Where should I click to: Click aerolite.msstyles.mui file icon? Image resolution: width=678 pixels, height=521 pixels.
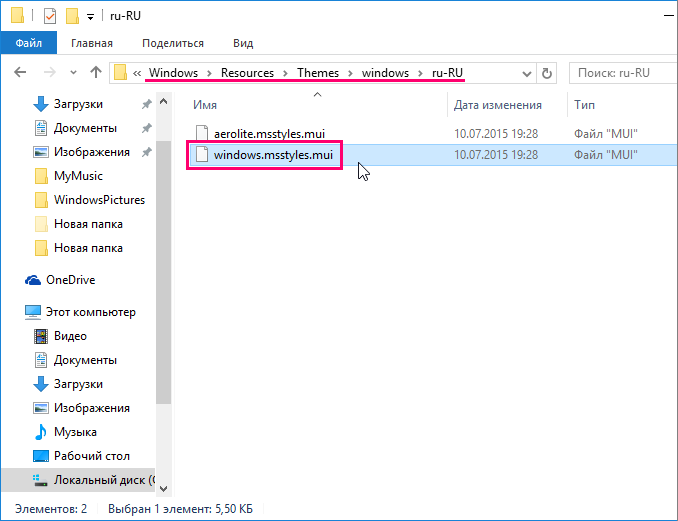coord(202,133)
